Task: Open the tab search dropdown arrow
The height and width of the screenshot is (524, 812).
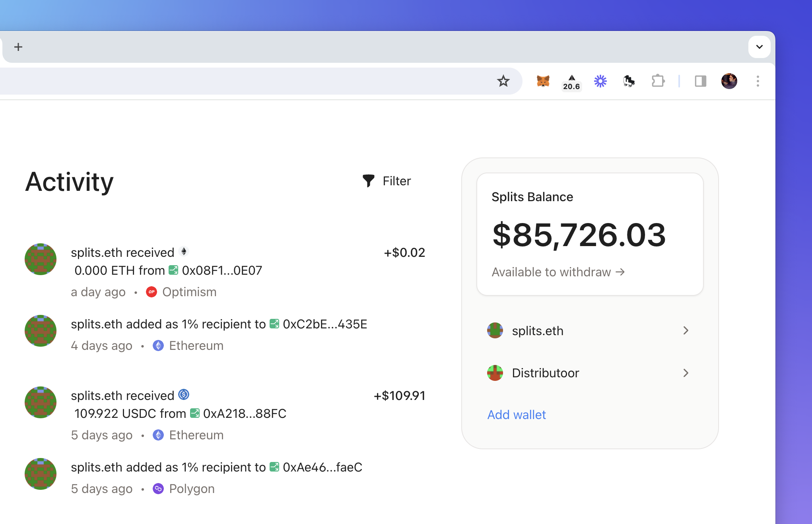Action: tap(759, 47)
